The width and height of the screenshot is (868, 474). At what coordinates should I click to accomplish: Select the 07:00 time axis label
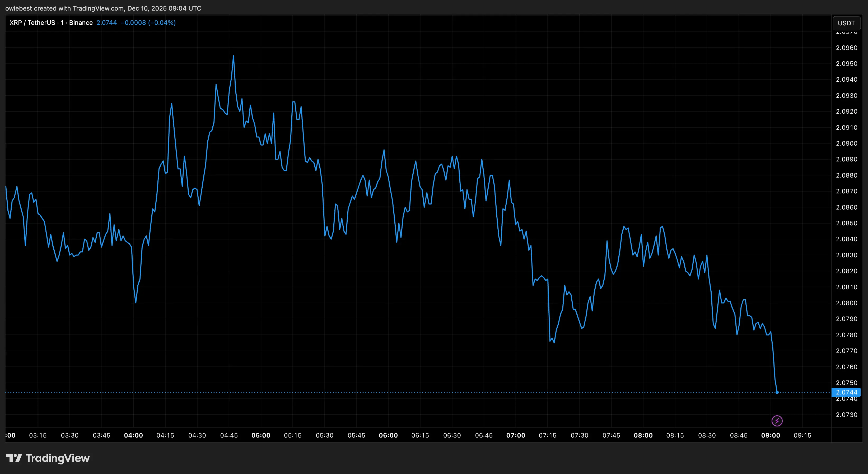click(516, 435)
